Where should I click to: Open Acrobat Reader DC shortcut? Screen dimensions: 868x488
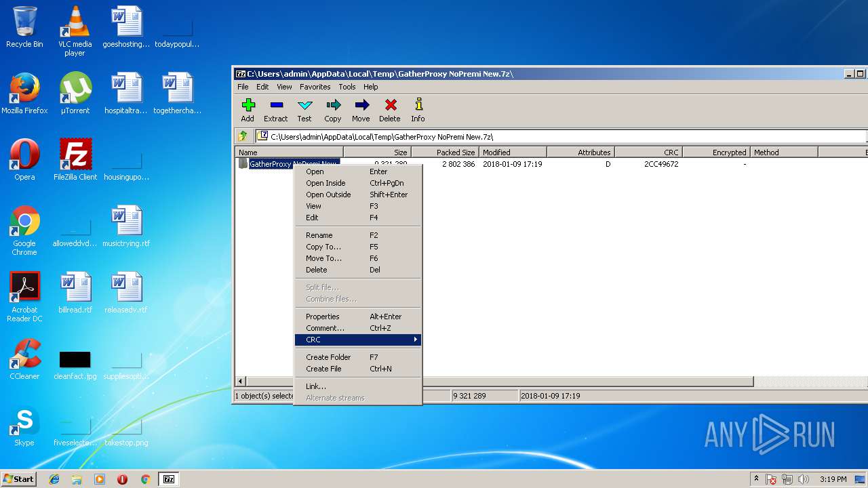click(24, 297)
